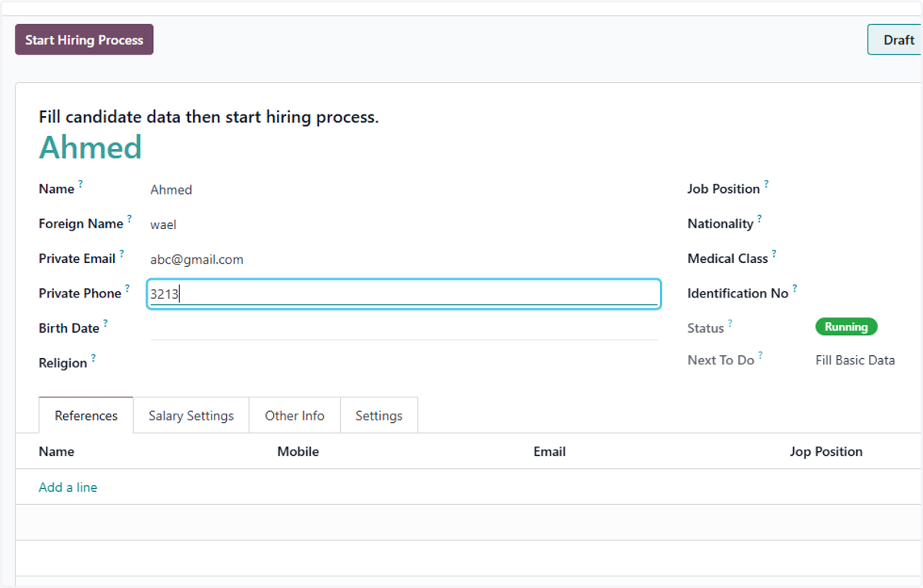
Task: Open help tooltip next to Private Email
Action: pyautogui.click(x=122, y=254)
